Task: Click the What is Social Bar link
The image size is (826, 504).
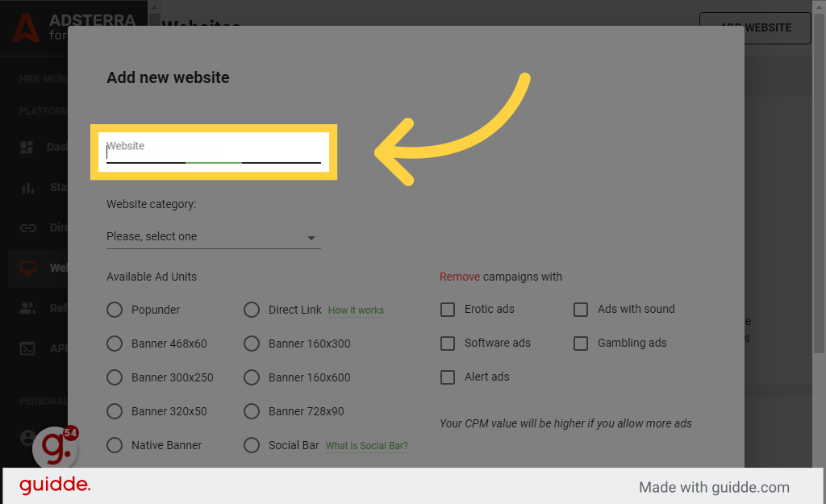Action: coord(366,446)
